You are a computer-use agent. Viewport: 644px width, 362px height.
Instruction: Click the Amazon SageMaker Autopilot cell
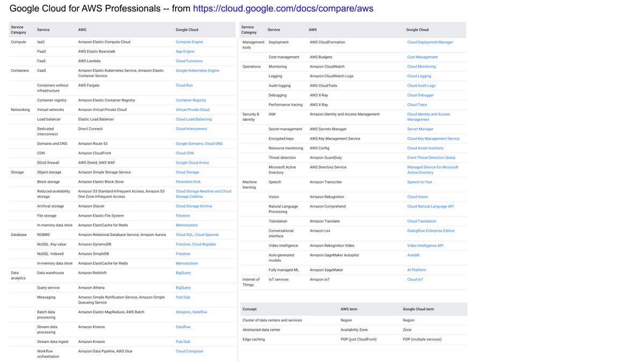coord(335,255)
